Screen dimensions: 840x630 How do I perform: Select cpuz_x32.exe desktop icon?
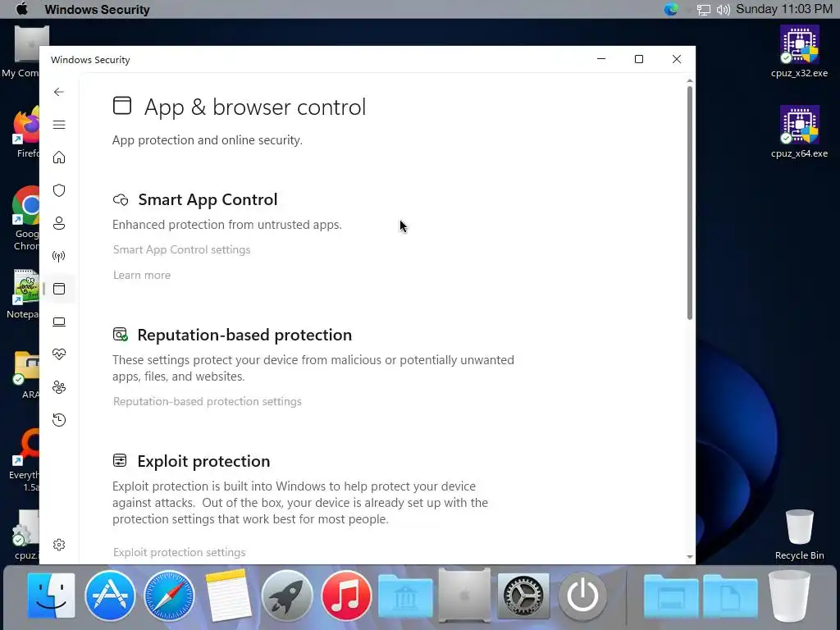click(799, 52)
